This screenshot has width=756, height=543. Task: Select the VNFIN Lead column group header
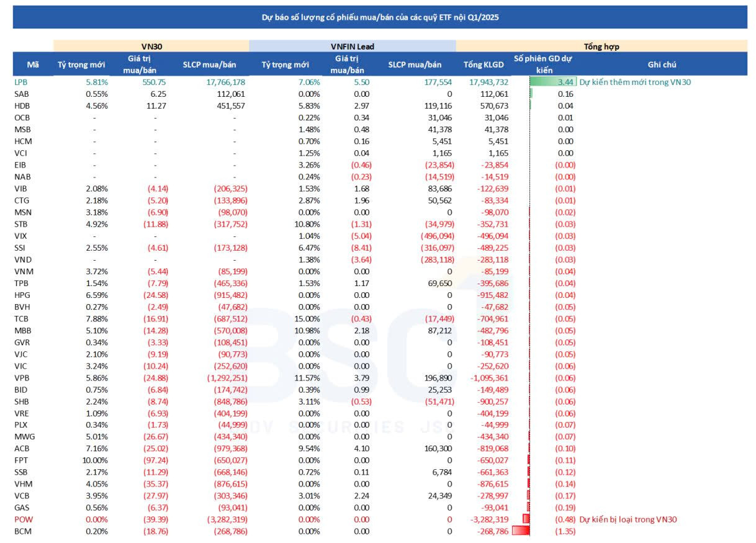pyautogui.click(x=353, y=46)
